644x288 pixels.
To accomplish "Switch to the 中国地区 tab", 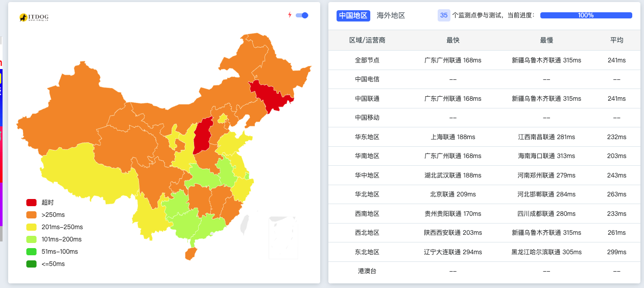I will pyautogui.click(x=353, y=15).
